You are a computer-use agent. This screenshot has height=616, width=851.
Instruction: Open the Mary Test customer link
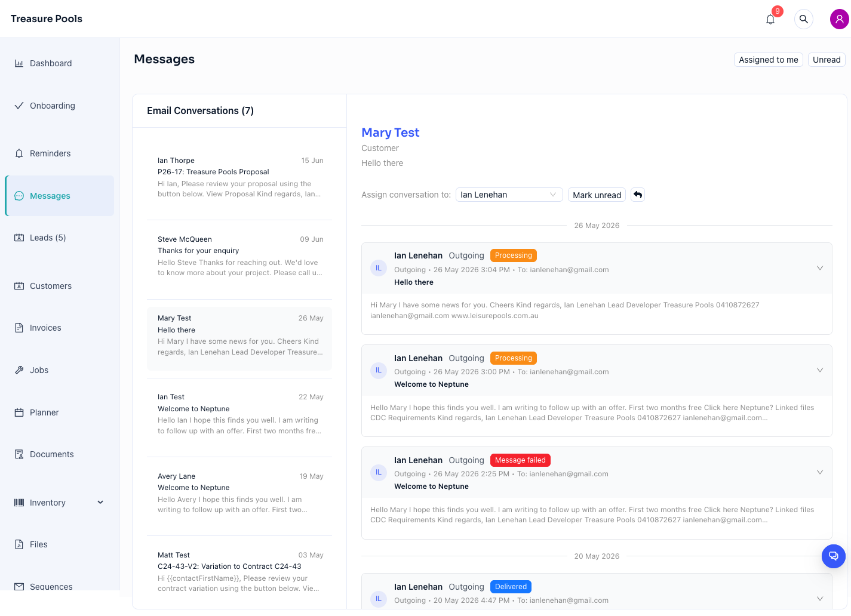[x=391, y=133]
